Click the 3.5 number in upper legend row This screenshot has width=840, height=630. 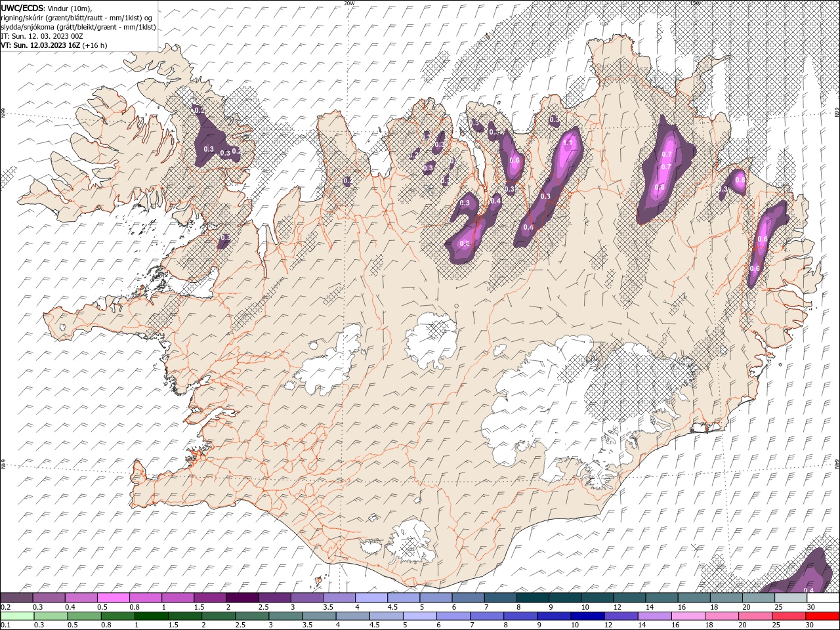(x=328, y=607)
